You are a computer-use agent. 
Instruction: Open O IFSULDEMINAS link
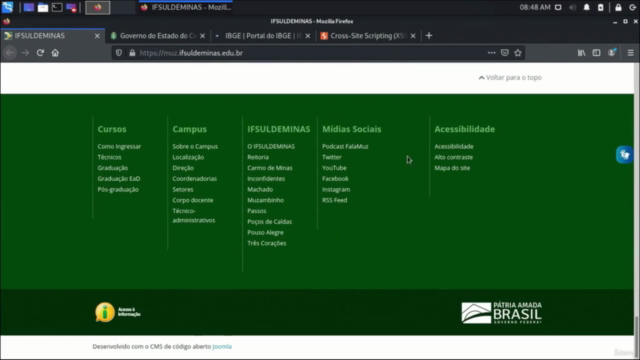271,146
